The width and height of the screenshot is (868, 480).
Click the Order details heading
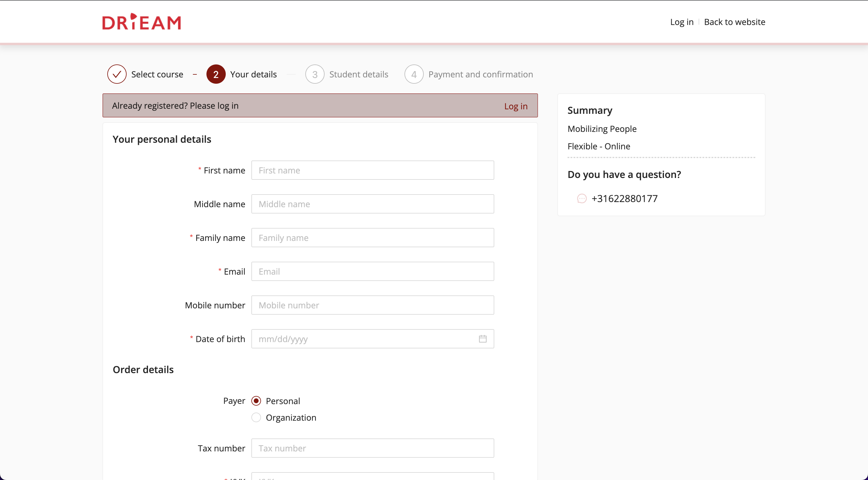[x=143, y=369]
